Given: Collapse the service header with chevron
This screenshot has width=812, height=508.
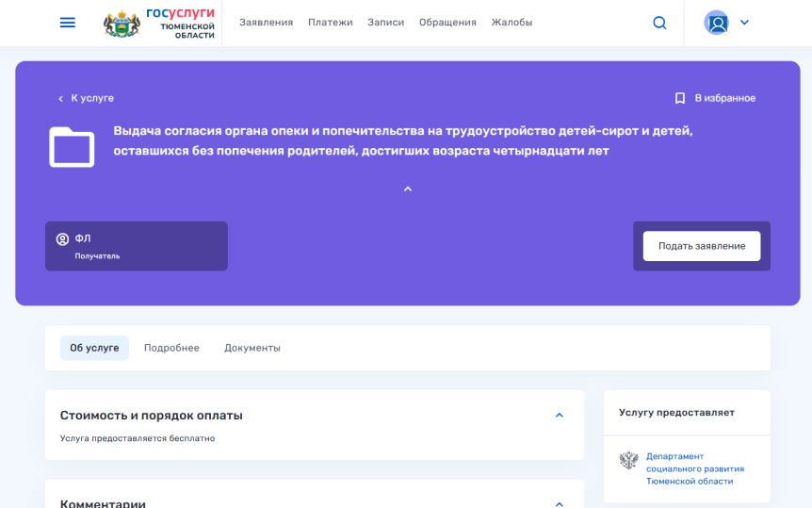Looking at the screenshot, I should [x=408, y=189].
